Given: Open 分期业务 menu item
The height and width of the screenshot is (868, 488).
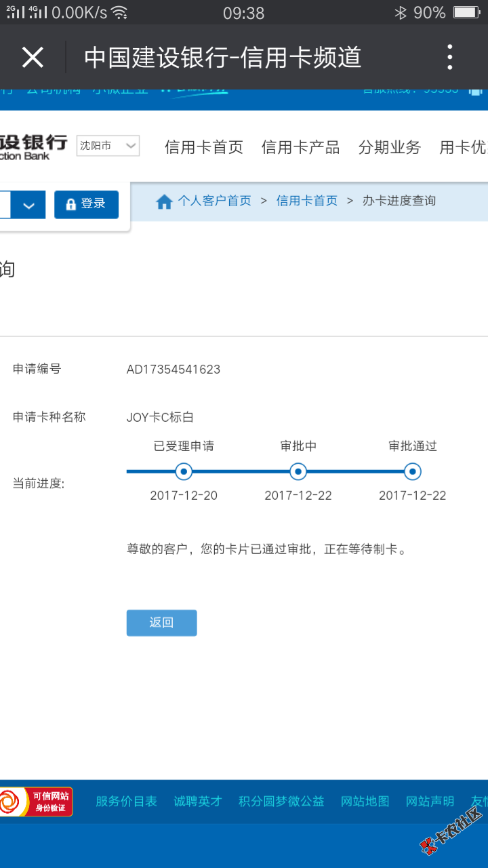Looking at the screenshot, I should tap(390, 147).
